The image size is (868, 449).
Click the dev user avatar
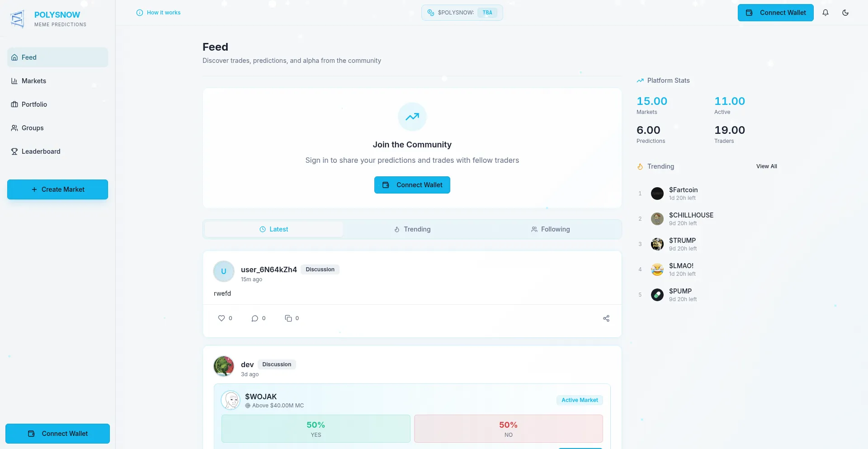[224, 366]
